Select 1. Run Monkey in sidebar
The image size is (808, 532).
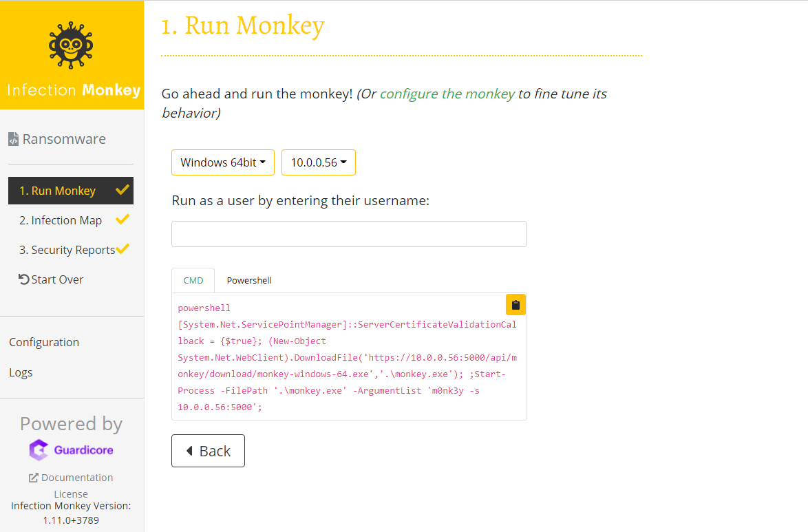71,191
